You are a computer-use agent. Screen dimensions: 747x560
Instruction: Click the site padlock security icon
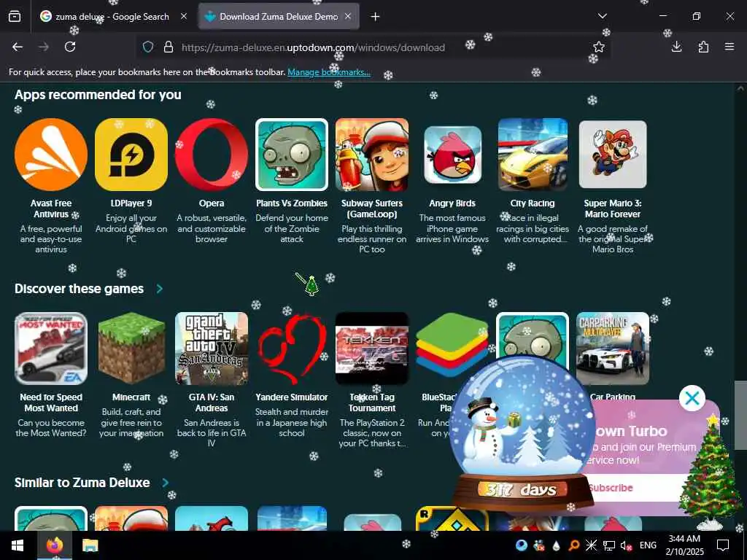coord(169,47)
